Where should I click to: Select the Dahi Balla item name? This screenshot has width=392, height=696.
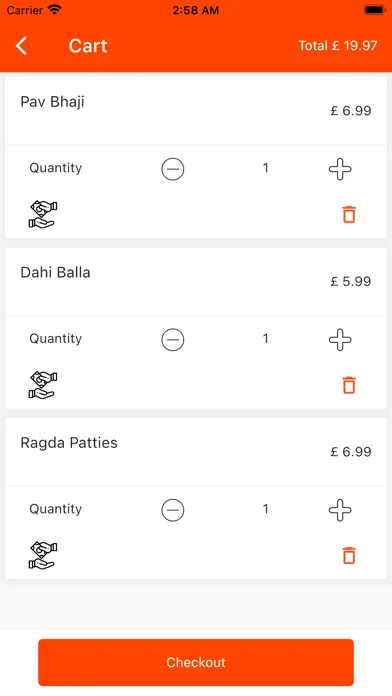coord(55,272)
